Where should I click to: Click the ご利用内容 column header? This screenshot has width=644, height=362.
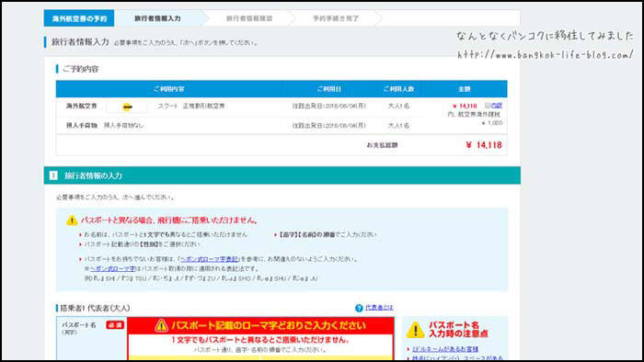(x=168, y=89)
